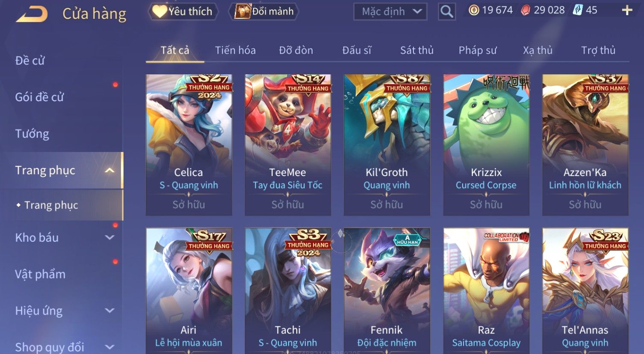Switch to the Pháp sư tab
The width and height of the screenshot is (644, 354).
478,50
